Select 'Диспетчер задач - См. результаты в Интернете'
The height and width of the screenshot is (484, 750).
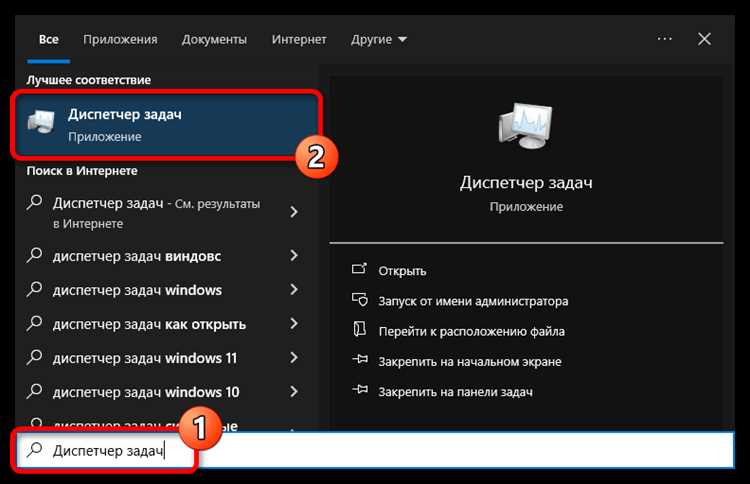pyautogui.click(x=156, y=213)
